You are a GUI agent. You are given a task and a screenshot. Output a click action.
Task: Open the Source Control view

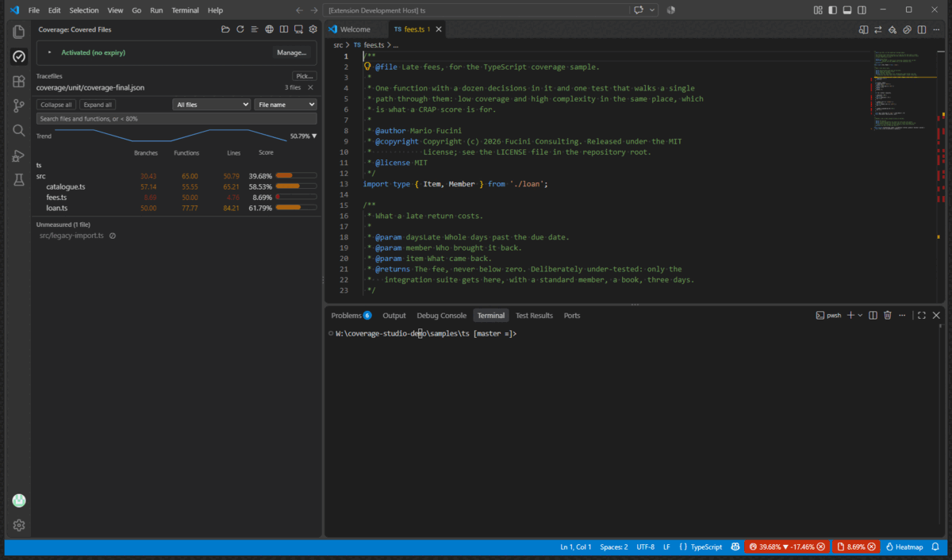(x=19, y=105)
